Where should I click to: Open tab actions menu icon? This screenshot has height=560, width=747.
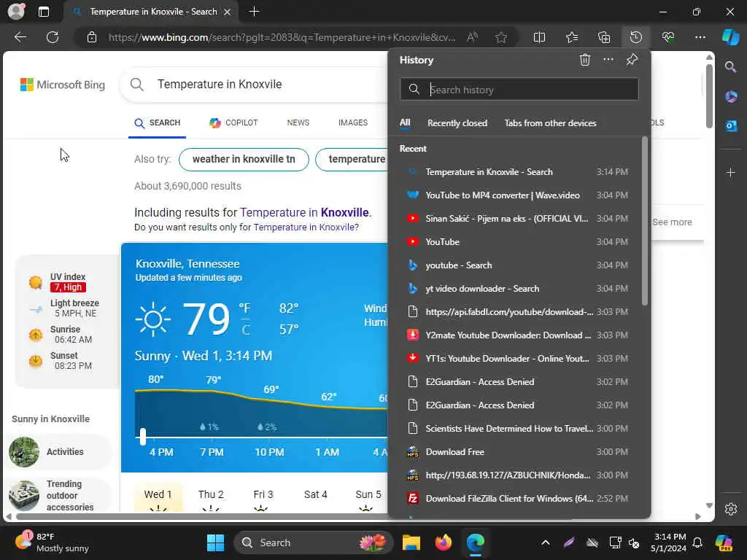coord(43,12)
